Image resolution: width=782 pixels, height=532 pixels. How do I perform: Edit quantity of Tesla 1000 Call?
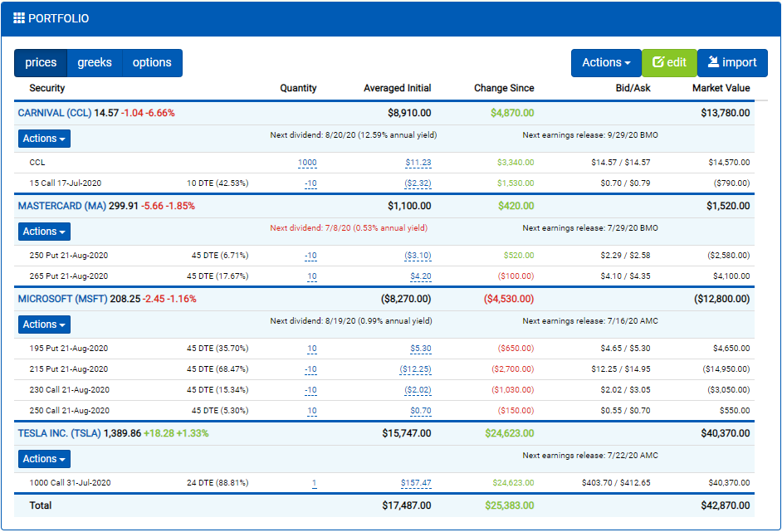point(314,483)
